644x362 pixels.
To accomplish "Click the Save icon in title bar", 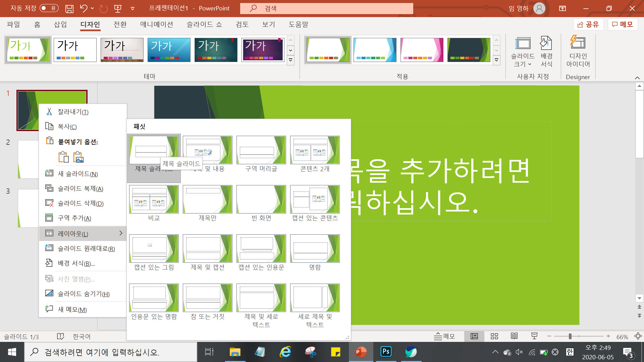I will 69,8.
